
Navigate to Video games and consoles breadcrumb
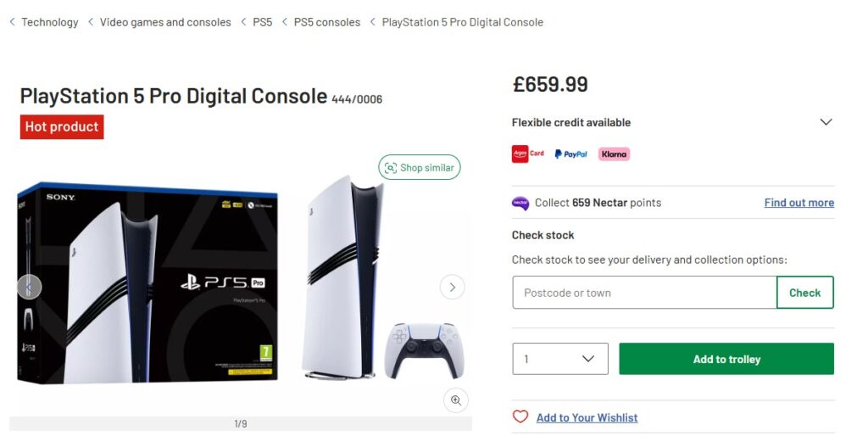pos(165,22)
